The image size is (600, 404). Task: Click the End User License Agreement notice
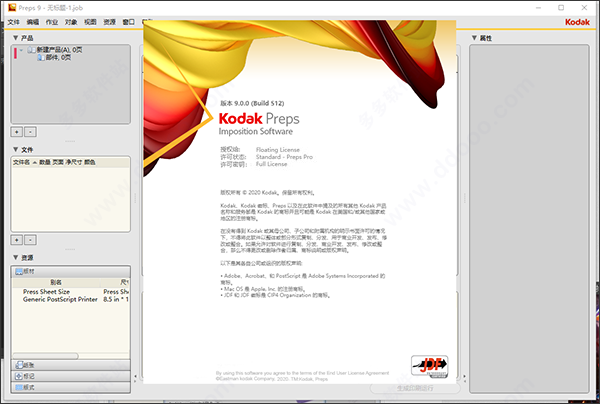(x=302, y=373)
